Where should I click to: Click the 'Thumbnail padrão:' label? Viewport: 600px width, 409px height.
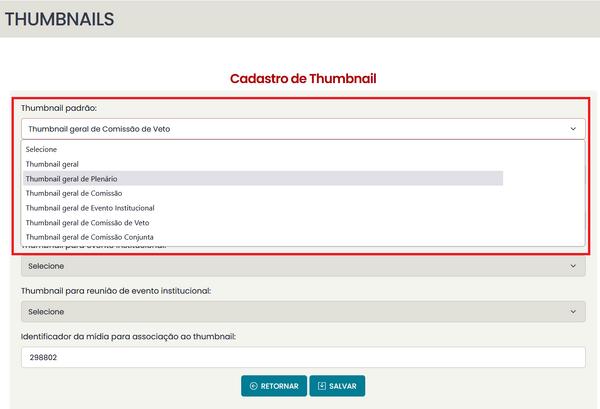pyautogui.click(x=62, y=107)
